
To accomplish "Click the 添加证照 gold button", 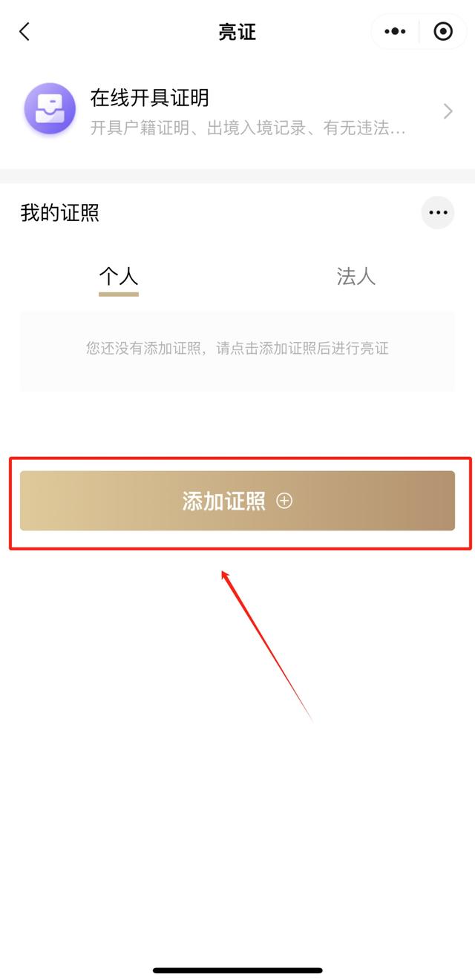I will 237,501.
